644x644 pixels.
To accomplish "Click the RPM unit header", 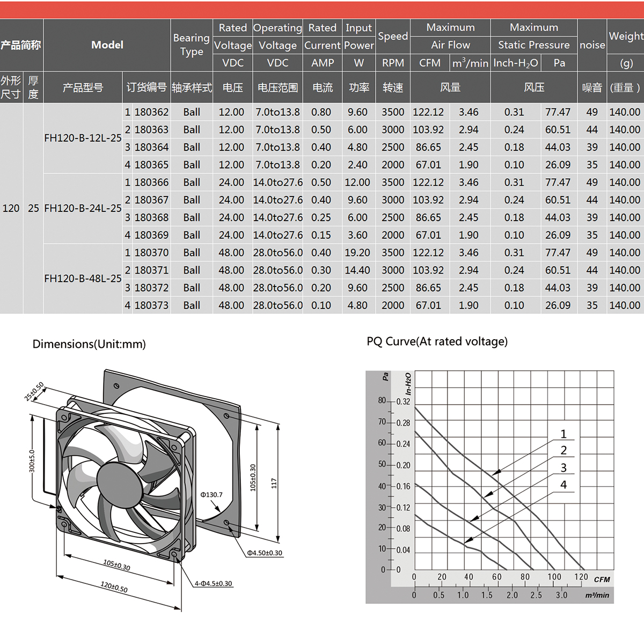I will (x=393, y=63).
